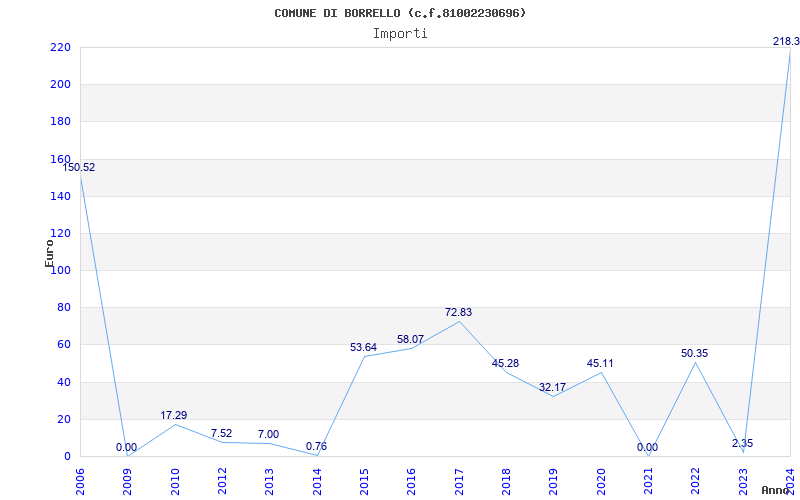Click the 58.07 data point label

click(410, 339)
